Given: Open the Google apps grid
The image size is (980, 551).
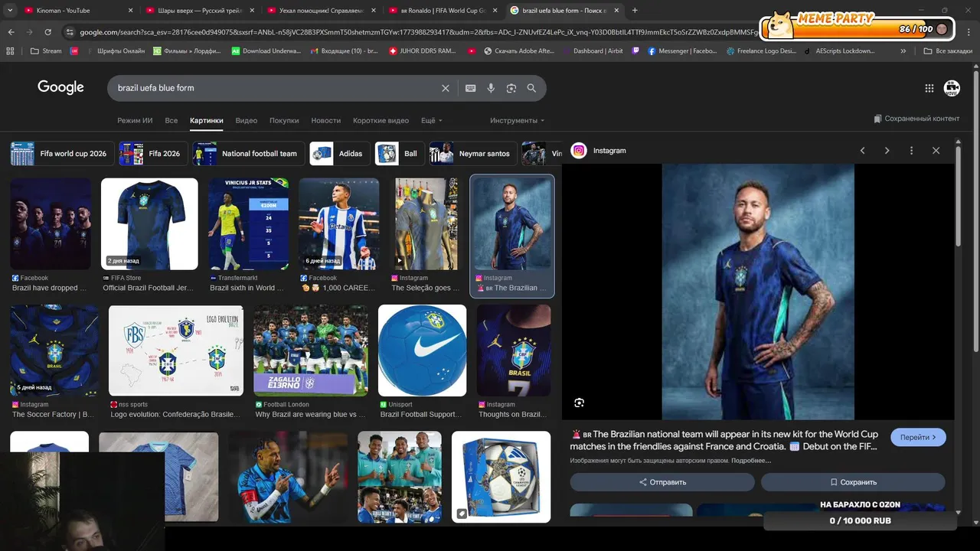Looking at the screenshot, I should click(929, 88).
